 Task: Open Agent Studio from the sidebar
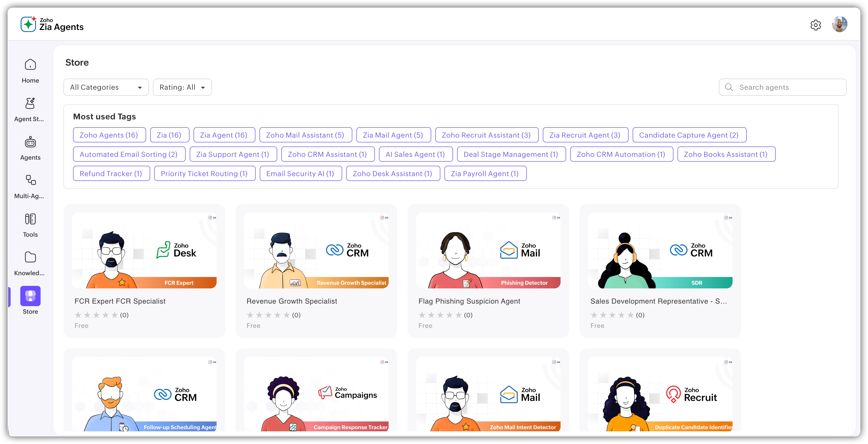coord(30,103)
